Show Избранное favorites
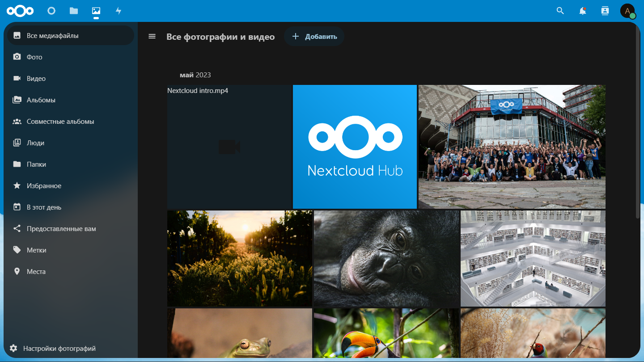 [x=44, y=185]
